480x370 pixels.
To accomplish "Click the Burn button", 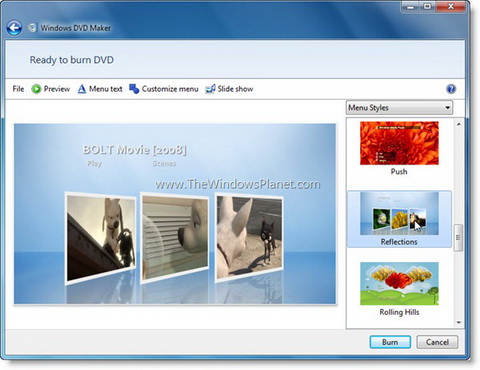I will (x=390, y=342).
